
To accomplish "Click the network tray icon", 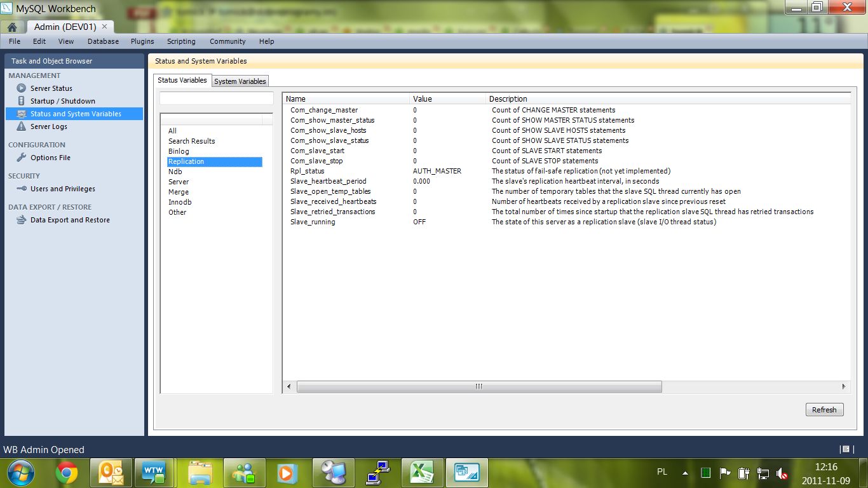I will click(763, 473).
